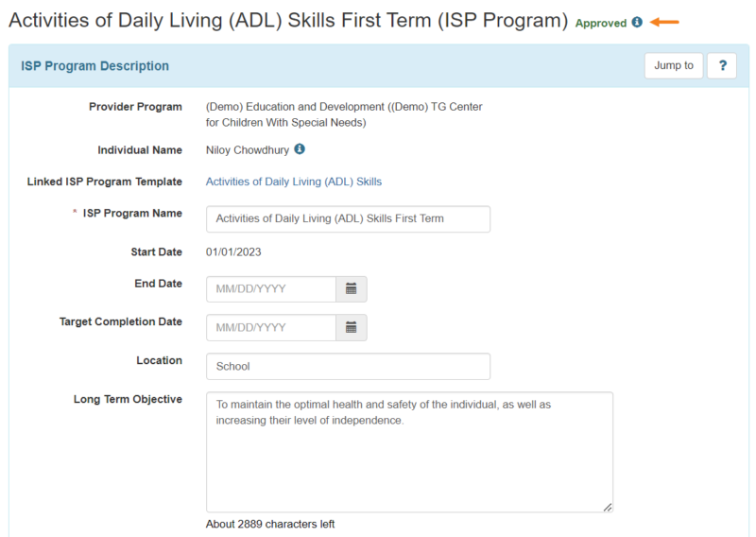Open the linked Activities of Daily Living template
The image size is (756, 537).
(x=294, y=182)
